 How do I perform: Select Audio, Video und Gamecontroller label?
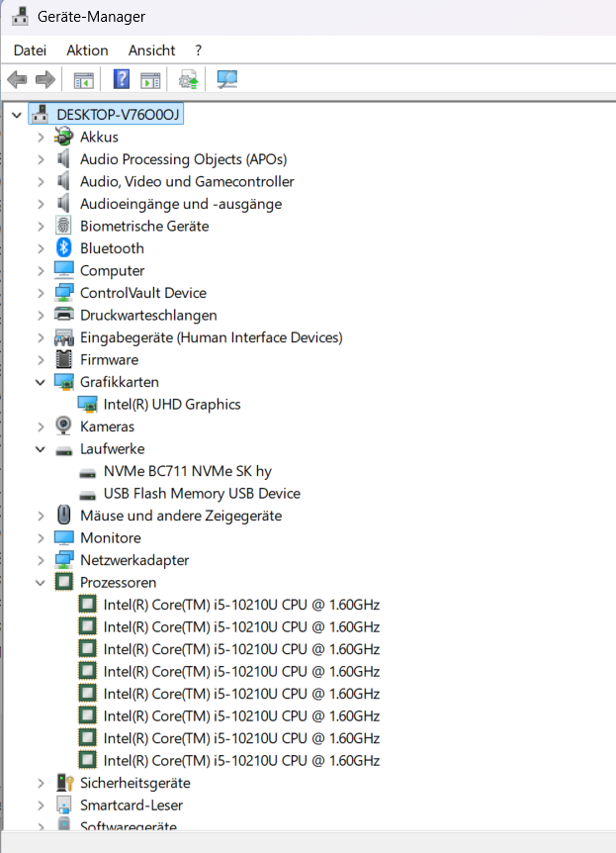(x=187, y=181)
